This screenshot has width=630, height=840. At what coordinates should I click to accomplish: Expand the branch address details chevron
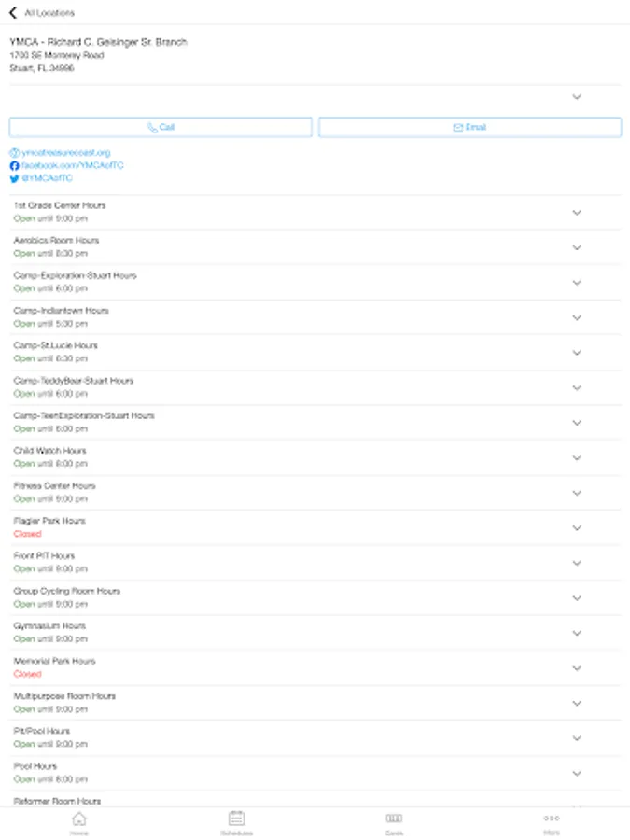(577, 98)
